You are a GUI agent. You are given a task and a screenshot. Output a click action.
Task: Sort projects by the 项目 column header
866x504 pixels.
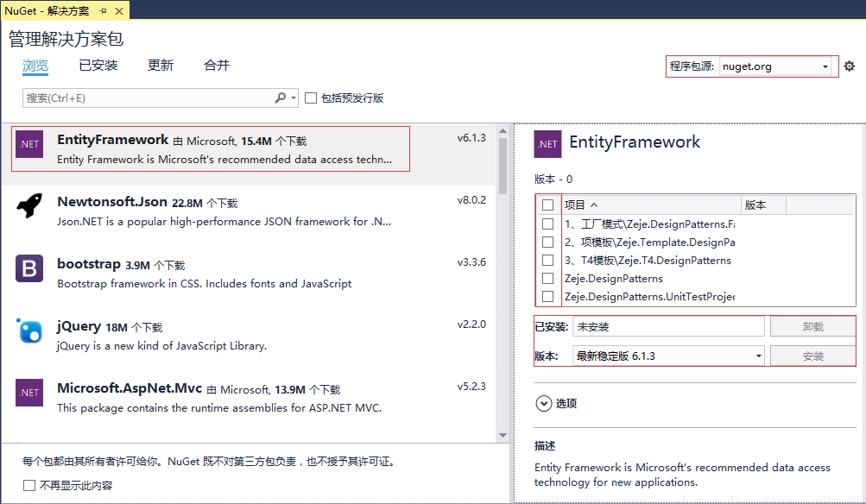(x=652, y=205)
